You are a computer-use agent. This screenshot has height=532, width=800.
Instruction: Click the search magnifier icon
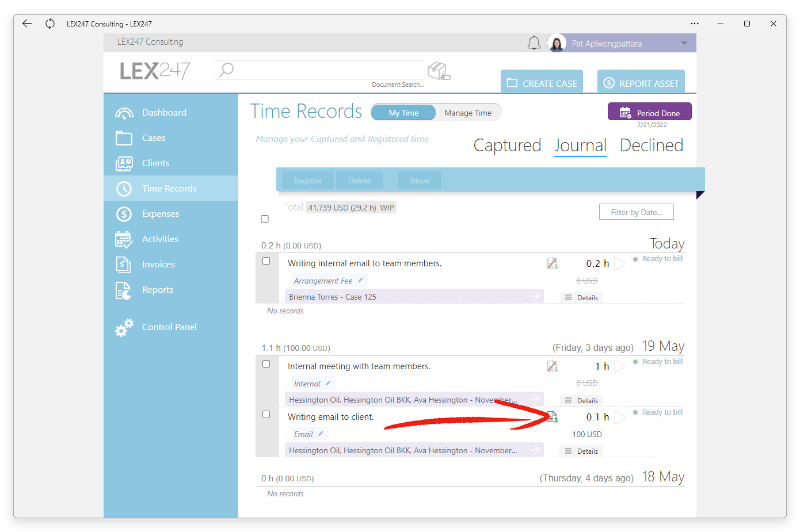coord(226,70)
